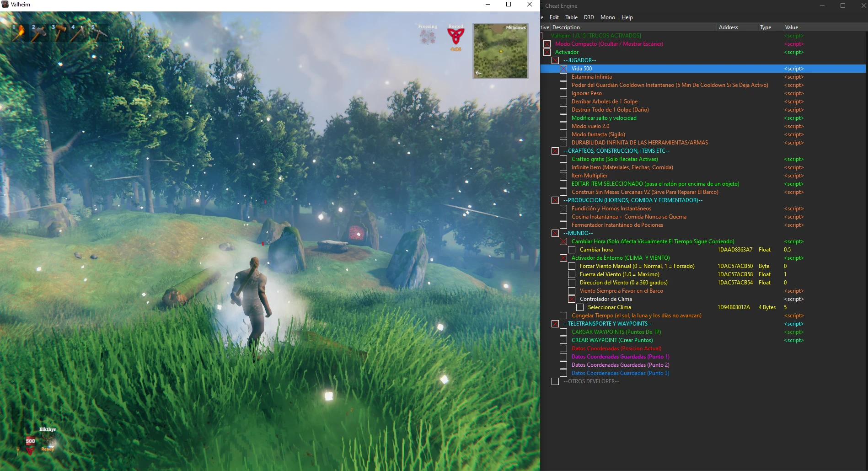
Task: Enable Item Multiplier checkbox
Action: 563,176
